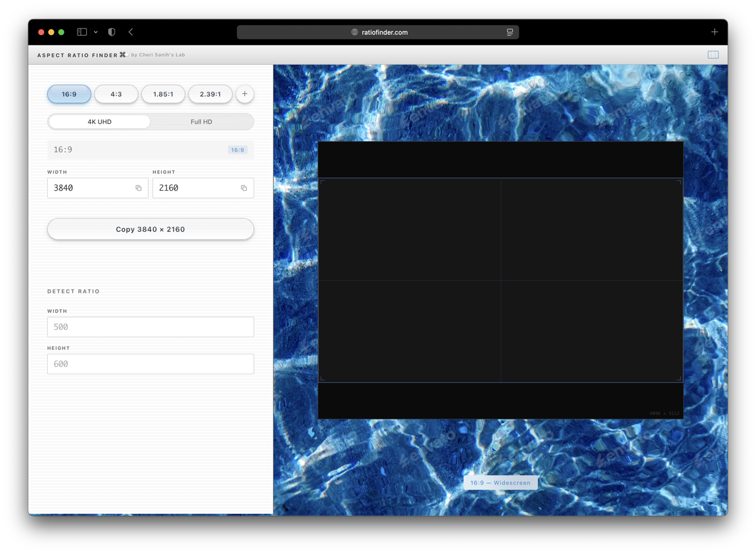
Task: Close the Safari window
Action: pos(41,32)
